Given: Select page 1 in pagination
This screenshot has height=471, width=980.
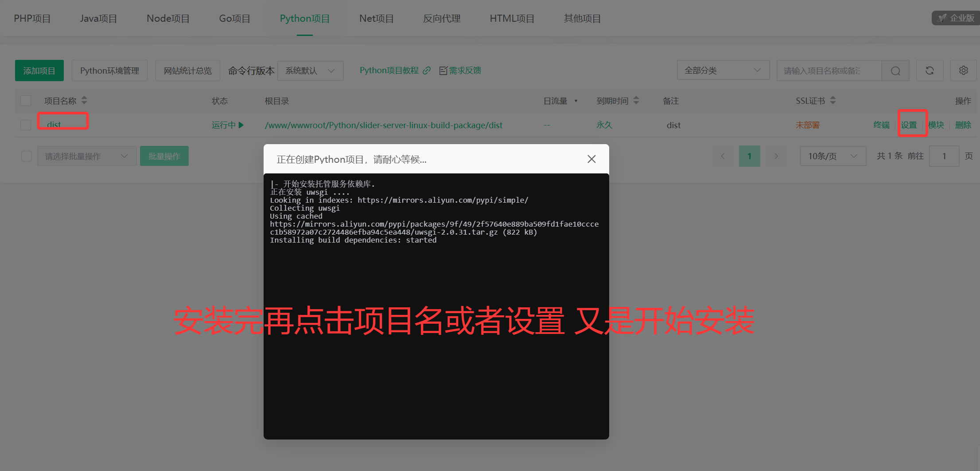Looking at the screenshot, I should (x=749, y=156).
